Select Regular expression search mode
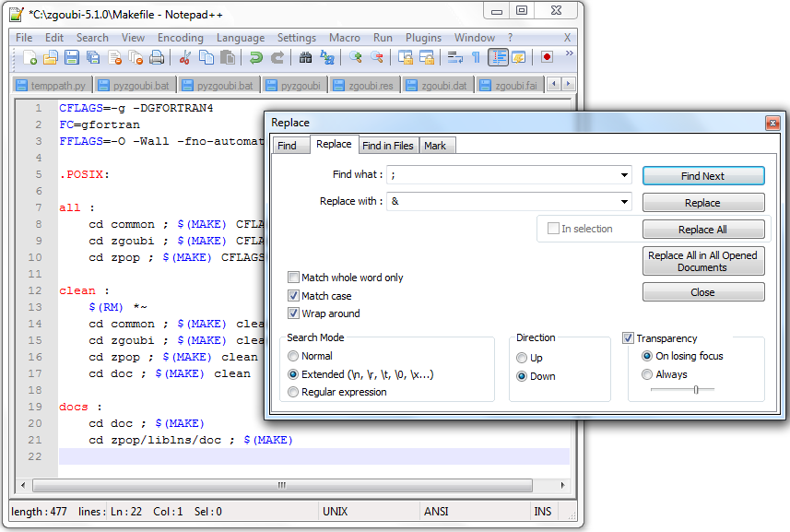The width and height of the screenshot is (790, 532). point(294,392)
